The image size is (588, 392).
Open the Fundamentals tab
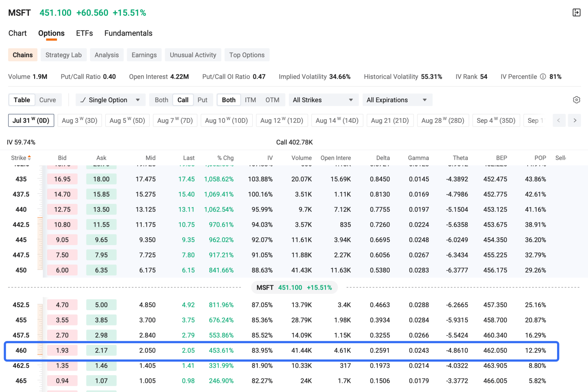128,33
